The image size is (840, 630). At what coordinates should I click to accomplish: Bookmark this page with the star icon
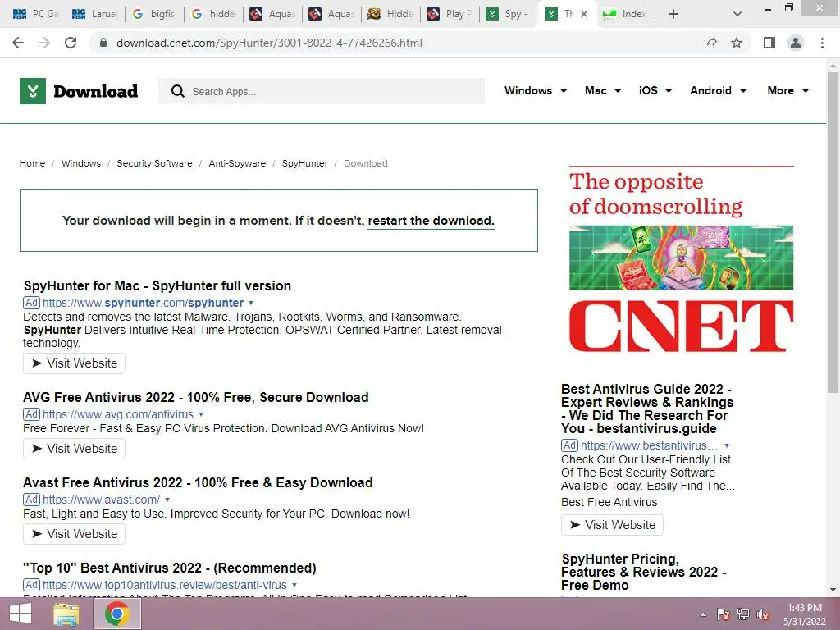pyautogui.click(x=737, y=43)
